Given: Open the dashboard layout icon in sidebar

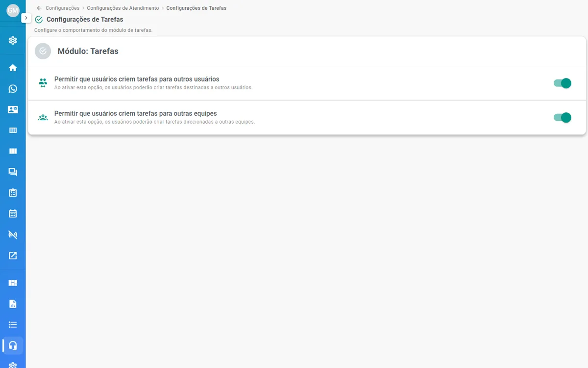Looking at the screenshot, I should point(13,283).
